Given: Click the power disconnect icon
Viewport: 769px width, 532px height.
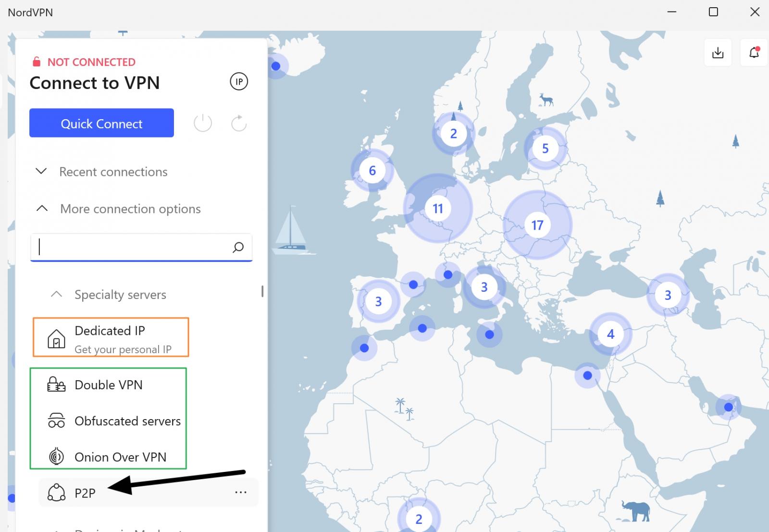Looking at the screenshot, I should point(203,123).
